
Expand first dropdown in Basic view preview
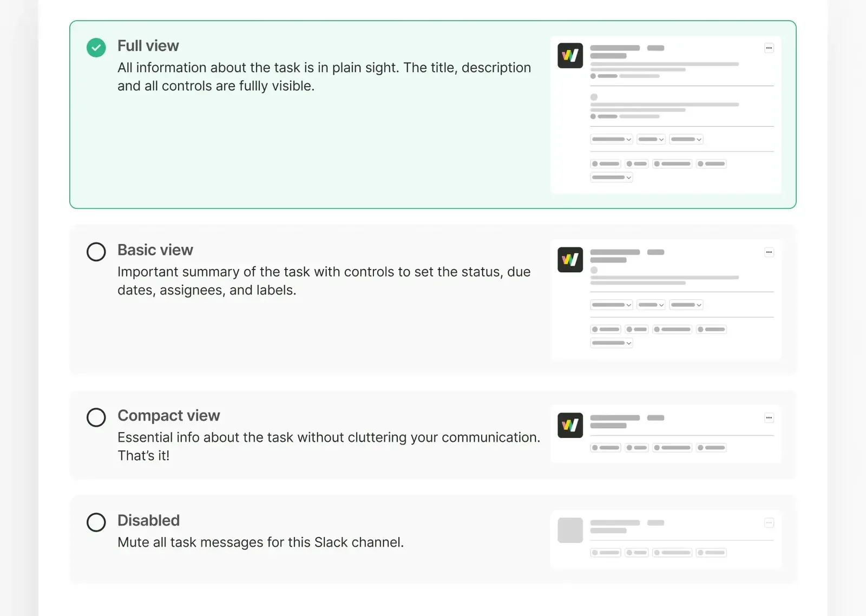click(611, 305)
